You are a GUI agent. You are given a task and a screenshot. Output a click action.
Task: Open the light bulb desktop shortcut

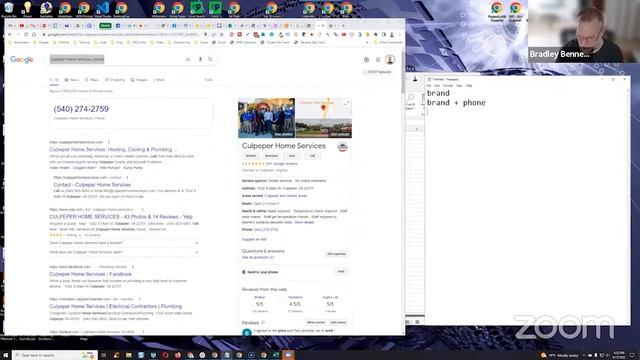tap(27, 9)
